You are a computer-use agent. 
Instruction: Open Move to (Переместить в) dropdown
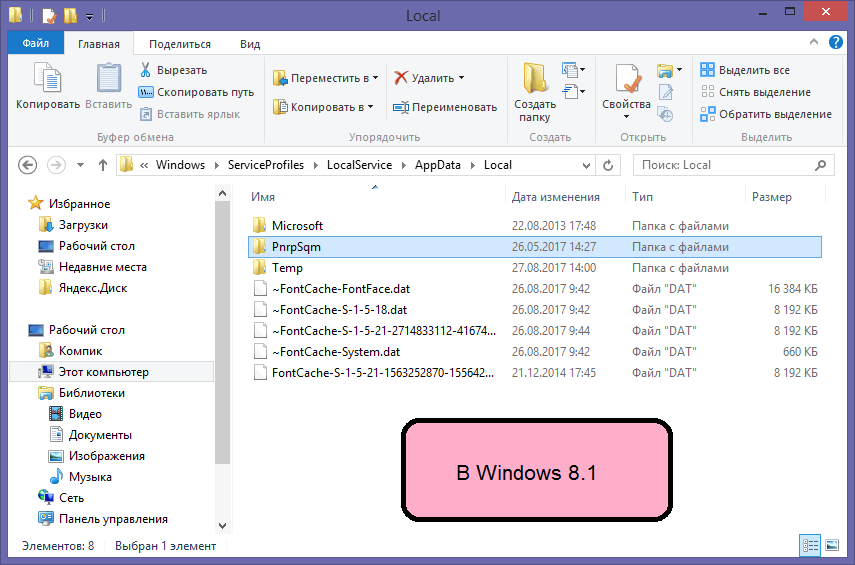pos(326,78)
